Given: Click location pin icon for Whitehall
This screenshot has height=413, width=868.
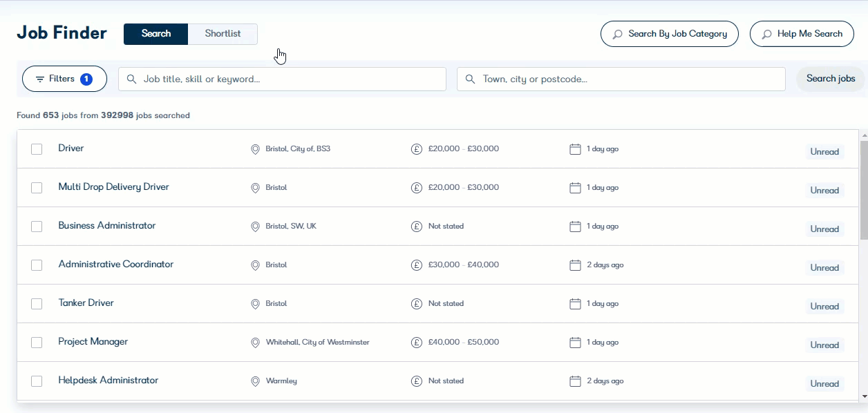Looking at the screenshot, I should click(x=255, y=343).
